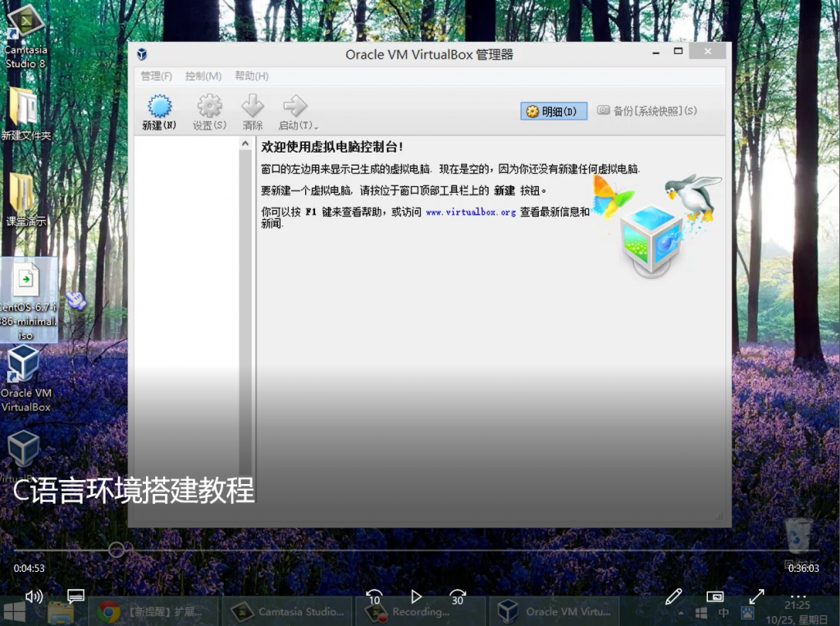840x626 pixels.
Task: Click the elapsed time 0:04:53 text
Action: point(29,568)
